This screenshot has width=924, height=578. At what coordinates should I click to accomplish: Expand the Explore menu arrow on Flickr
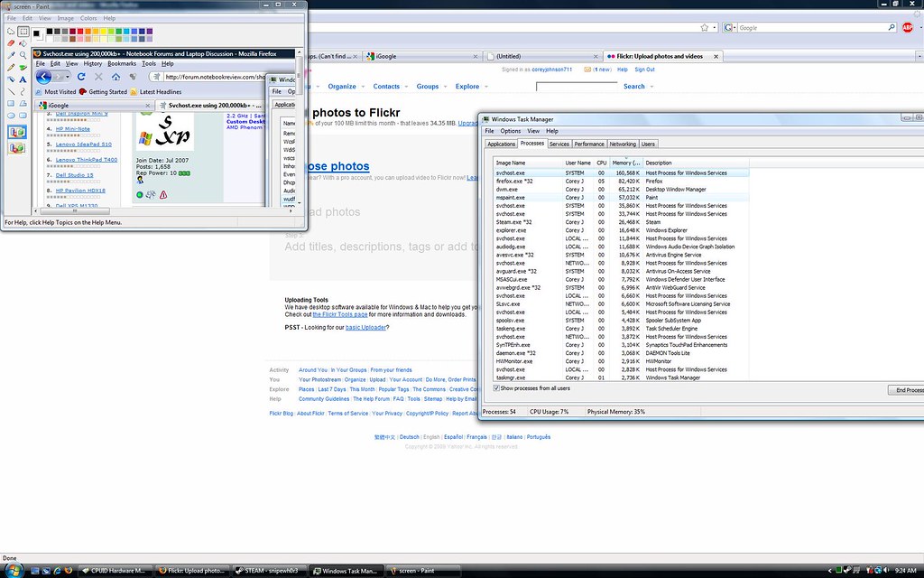(486, 87)
